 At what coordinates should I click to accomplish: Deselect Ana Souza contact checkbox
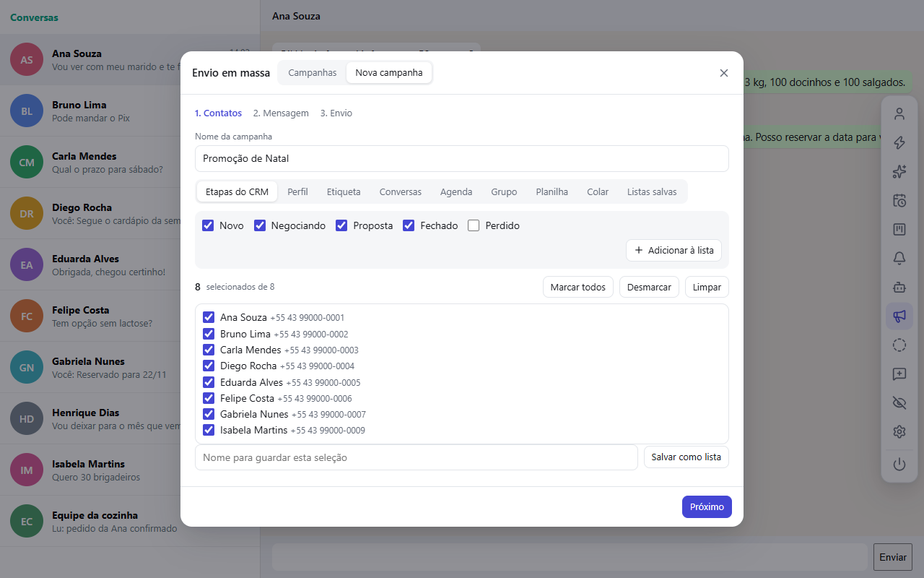click(x=209, y=317)
